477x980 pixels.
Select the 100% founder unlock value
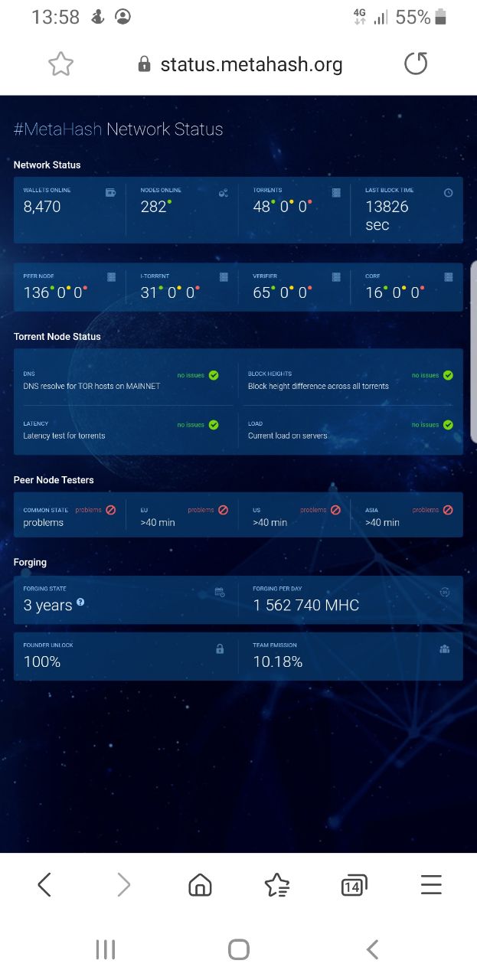pos(42,662)
